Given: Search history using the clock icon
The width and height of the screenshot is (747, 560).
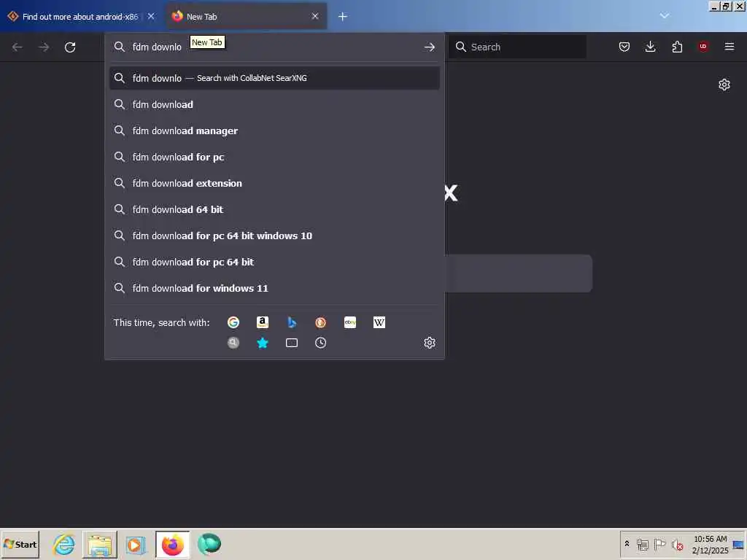Looking at the screenshot, I should click(321, 343).
